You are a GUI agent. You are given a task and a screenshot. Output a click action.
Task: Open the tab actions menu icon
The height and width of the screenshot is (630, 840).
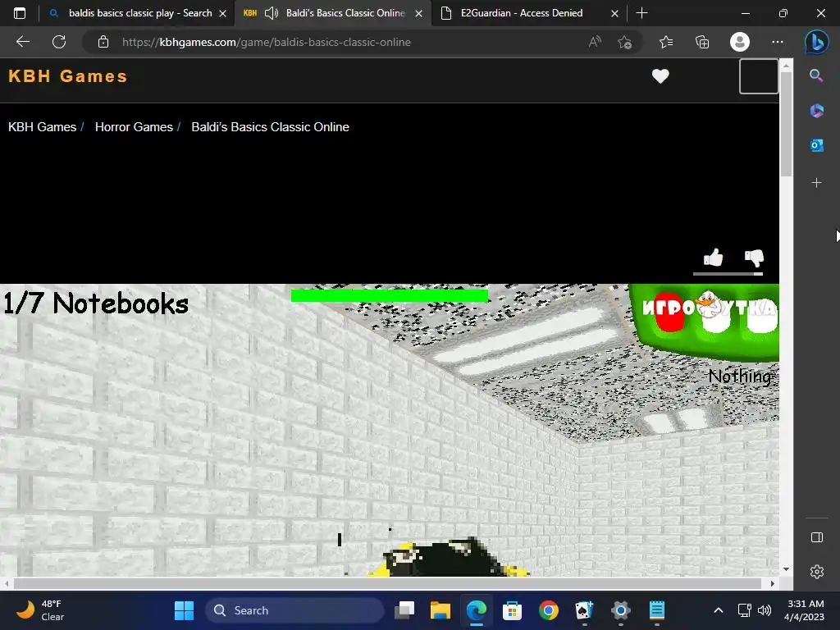coord(20,13)
